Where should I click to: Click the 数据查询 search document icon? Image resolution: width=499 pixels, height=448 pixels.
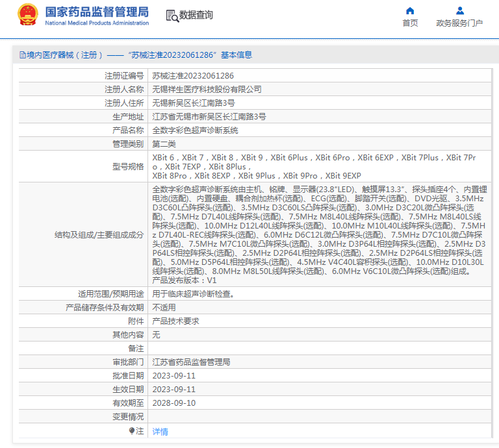click(x=172, y=16)
